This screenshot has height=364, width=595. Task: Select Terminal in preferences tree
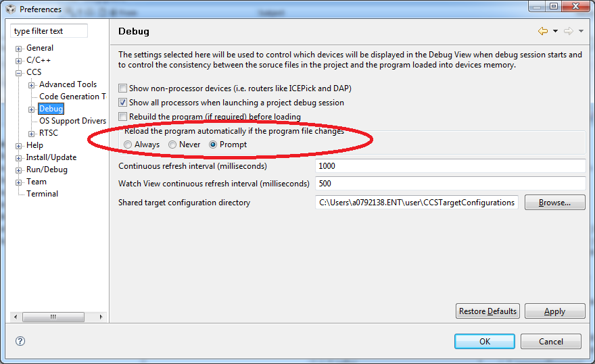[42, 194]
